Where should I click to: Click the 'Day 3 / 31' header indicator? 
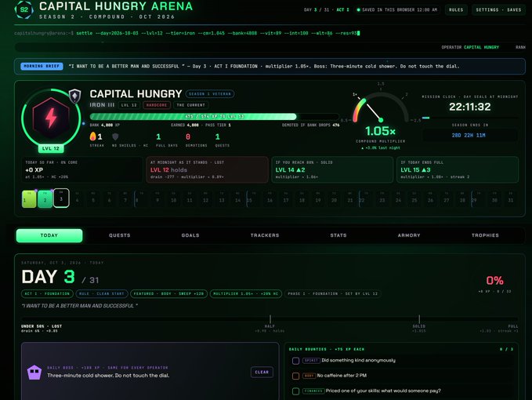(x=317, y=10)
